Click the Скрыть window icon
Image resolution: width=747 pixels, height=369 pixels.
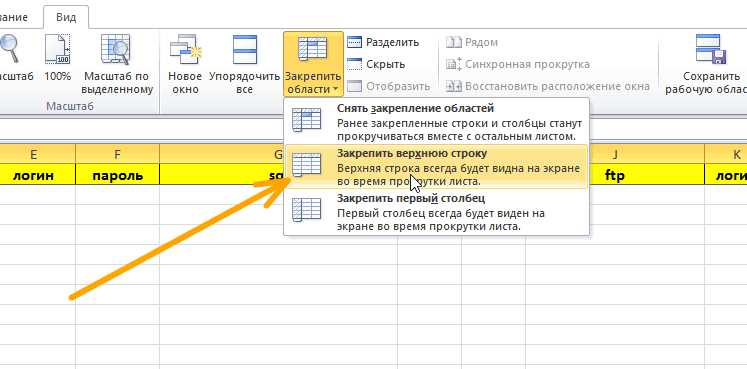point(354,64)
